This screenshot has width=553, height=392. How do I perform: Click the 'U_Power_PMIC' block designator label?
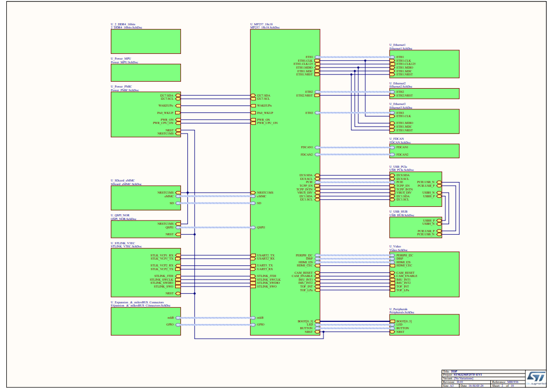click(121, 87)
